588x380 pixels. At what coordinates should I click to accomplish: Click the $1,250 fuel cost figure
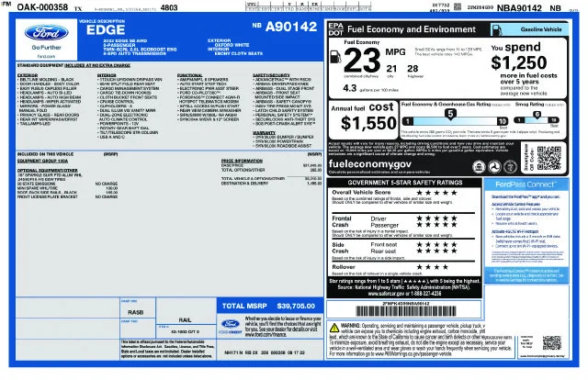[x=518, y=62]
